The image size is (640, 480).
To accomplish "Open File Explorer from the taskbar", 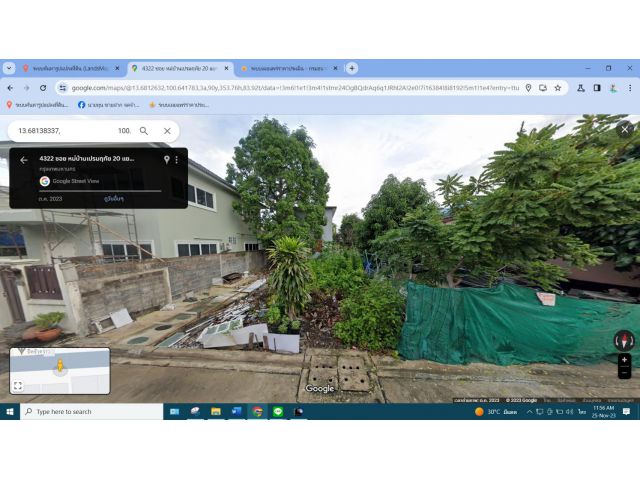I will tap(216, 412).
